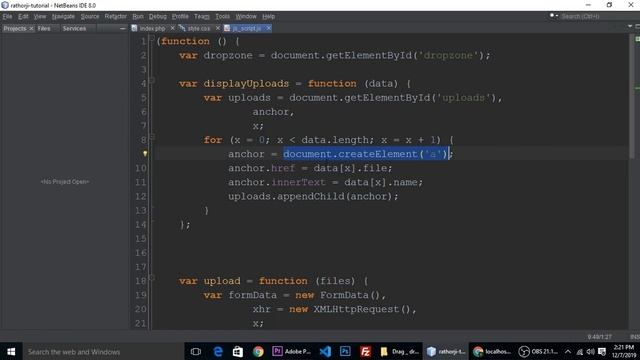Close the Projects panel tab

tap(31, 28)
